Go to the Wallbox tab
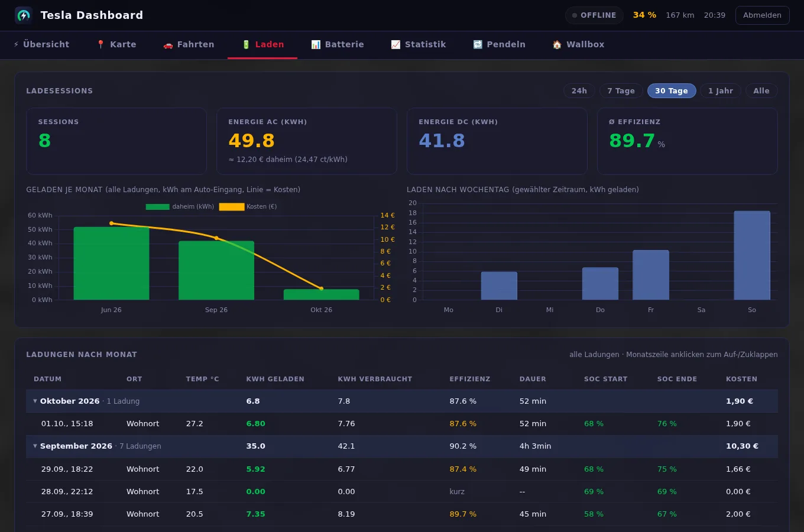The height and width of the screenshot is (532, 804). pos(578,44)
